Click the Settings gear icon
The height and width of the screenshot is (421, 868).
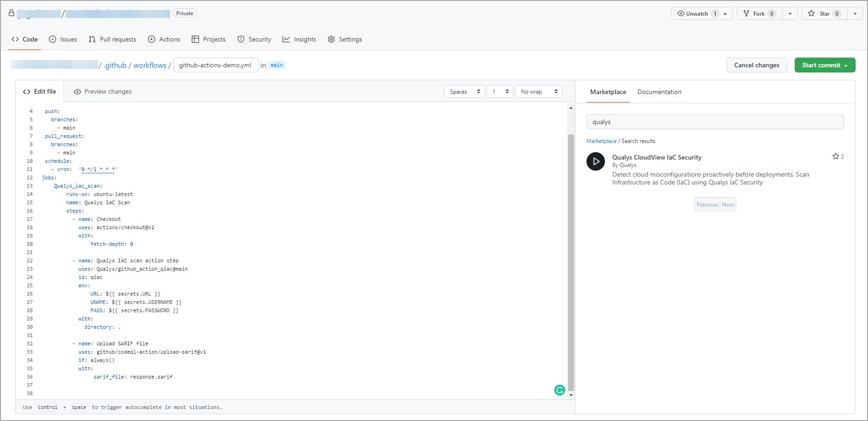(x=331, y=39)
